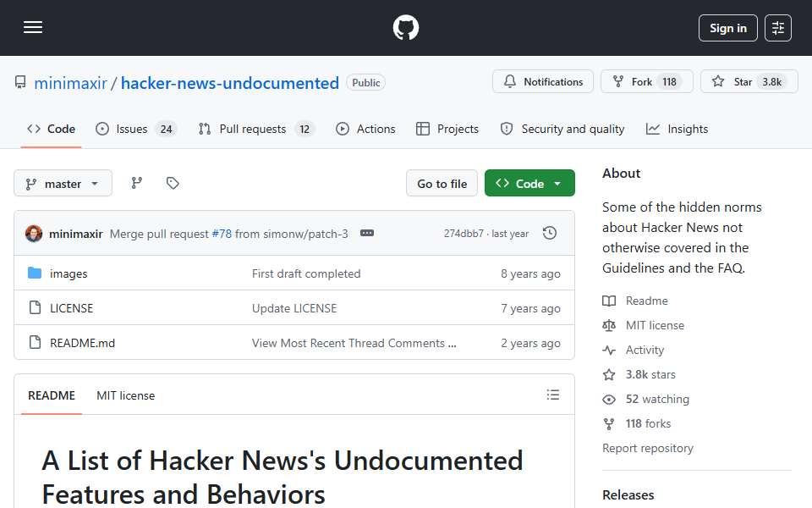Expand the master branch dropdown
This screenshot has height=508, width=812.
[63, 184]
